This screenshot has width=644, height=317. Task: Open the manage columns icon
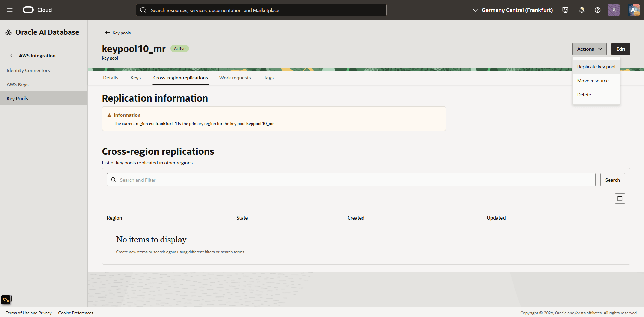point(620,199)
